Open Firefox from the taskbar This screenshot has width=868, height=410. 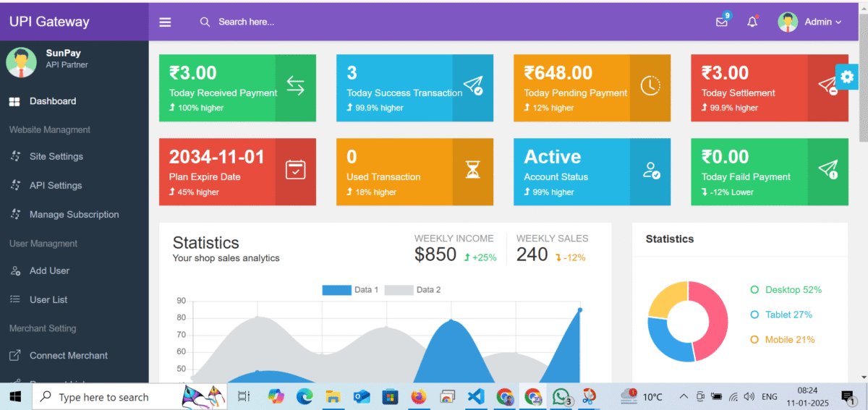418,396
